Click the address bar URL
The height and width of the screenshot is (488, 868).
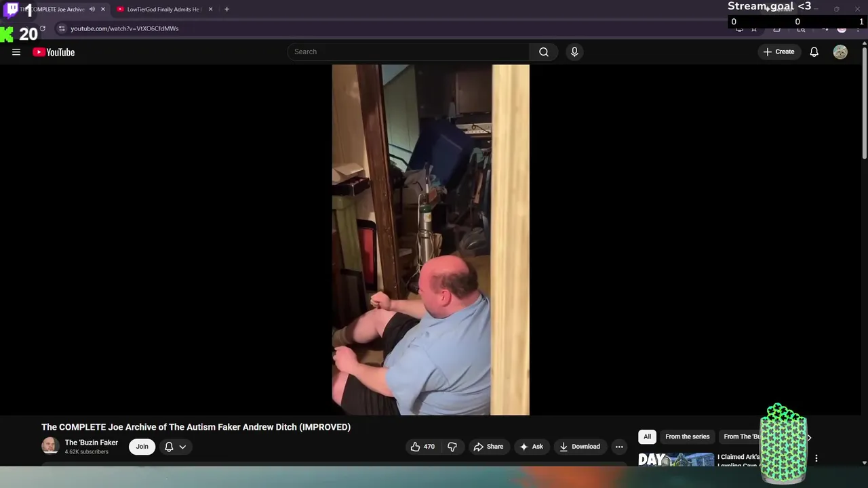pos(125,28)
